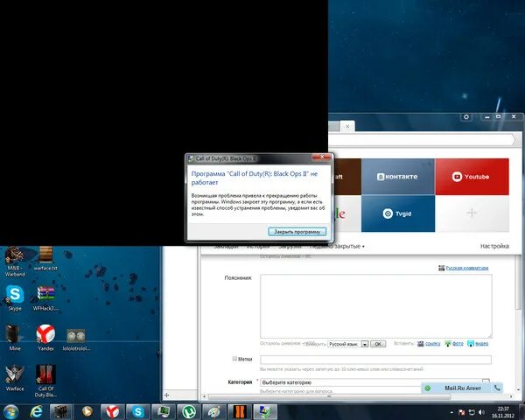525x420 pixels.
Task: Select the Call Of Duty desktop shortcut
Action: click(45, 381)
